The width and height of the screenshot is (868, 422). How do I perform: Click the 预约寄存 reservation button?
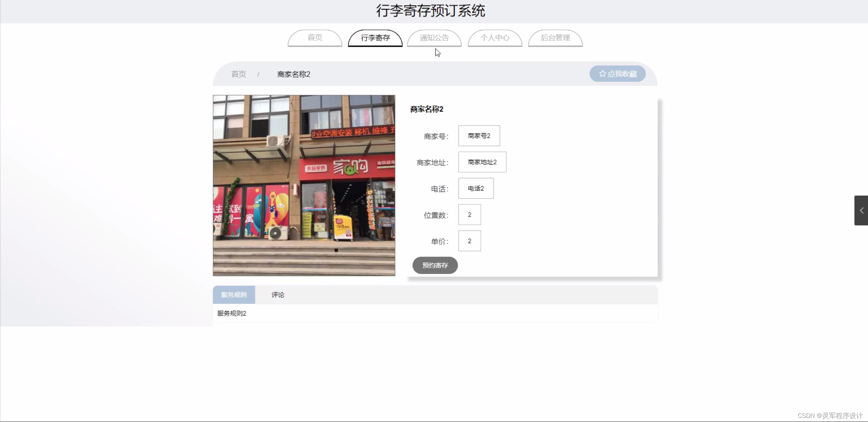(435, 265)
